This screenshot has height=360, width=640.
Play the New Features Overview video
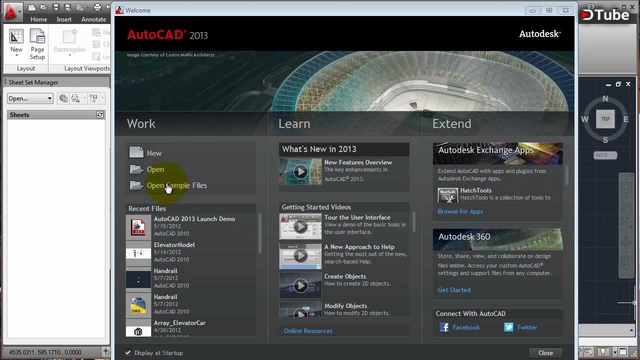[300, 172]
